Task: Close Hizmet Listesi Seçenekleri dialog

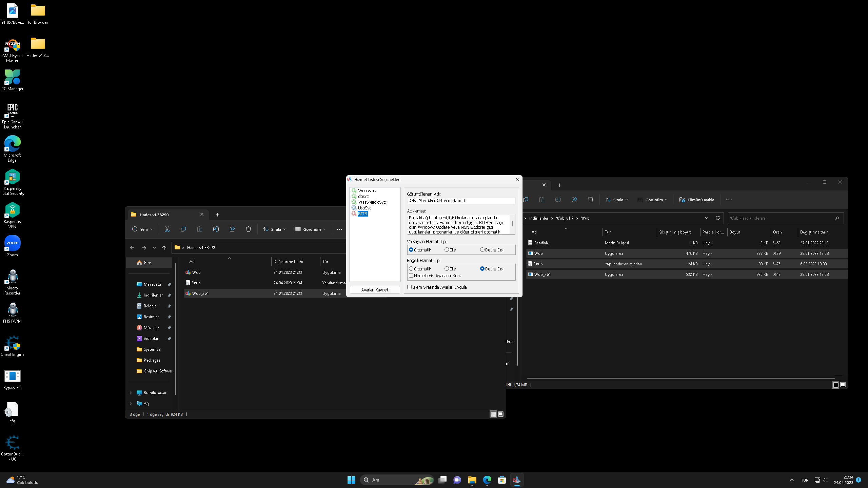Action: click(x=517, y=179)
